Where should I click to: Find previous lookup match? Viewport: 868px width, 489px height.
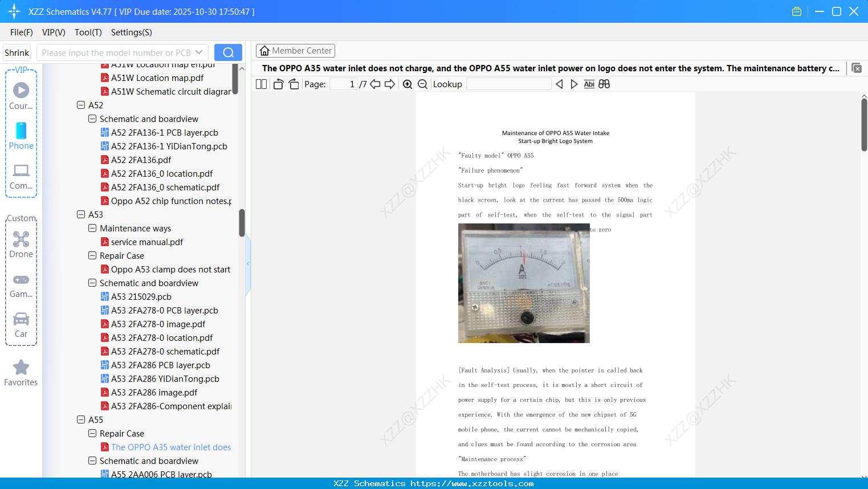(559, 84)
